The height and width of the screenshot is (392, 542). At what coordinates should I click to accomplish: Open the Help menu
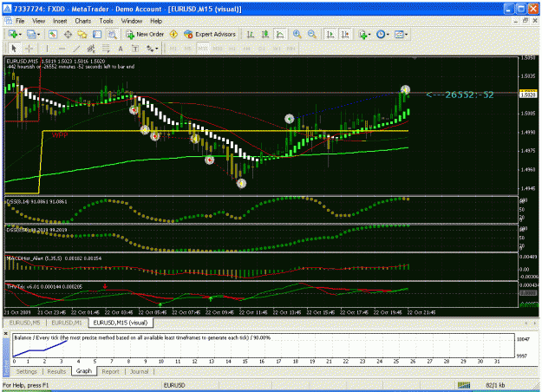coord(156,21)
